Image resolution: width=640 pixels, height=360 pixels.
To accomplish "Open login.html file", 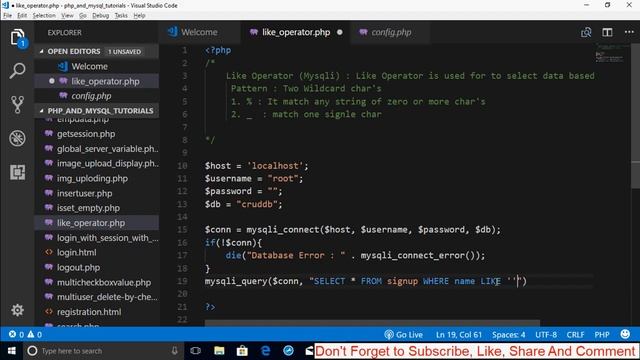I will (97, 252).
